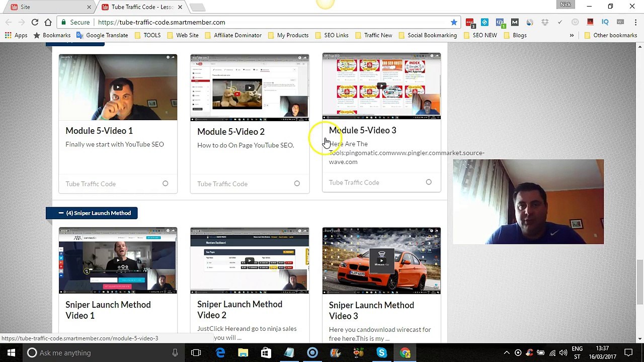Close the Tube Traffic Code tab
This screenshot has width=644, height=362.
click(180, 7)
